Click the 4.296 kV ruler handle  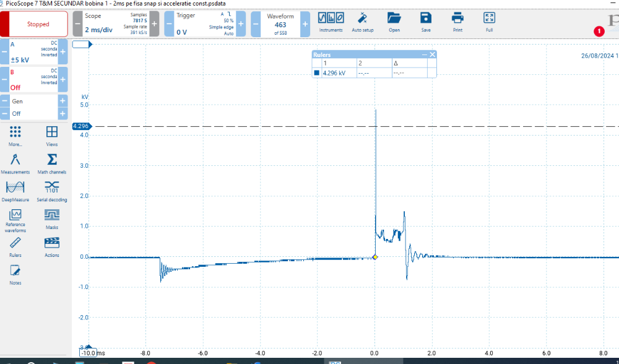(81, 126)
